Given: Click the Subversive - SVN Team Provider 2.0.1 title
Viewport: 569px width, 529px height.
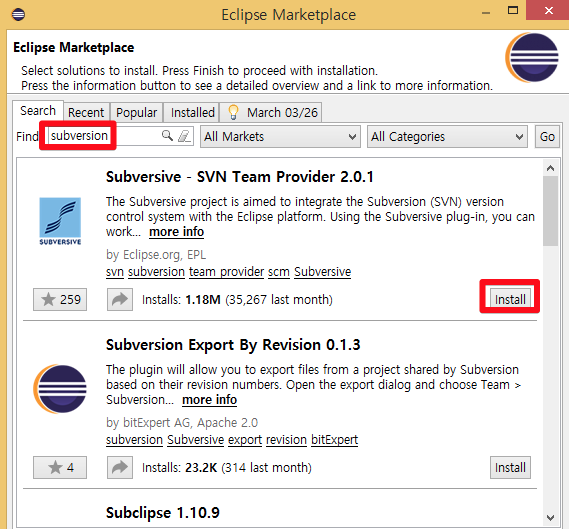Looking at the screenshot, I should (240, 177).
